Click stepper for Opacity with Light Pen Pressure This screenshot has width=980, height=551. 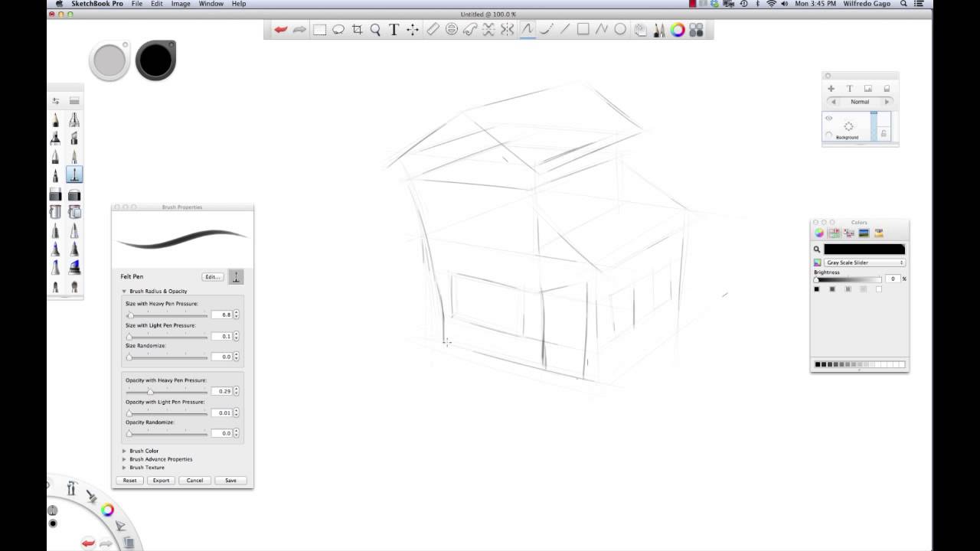[236, 412]
